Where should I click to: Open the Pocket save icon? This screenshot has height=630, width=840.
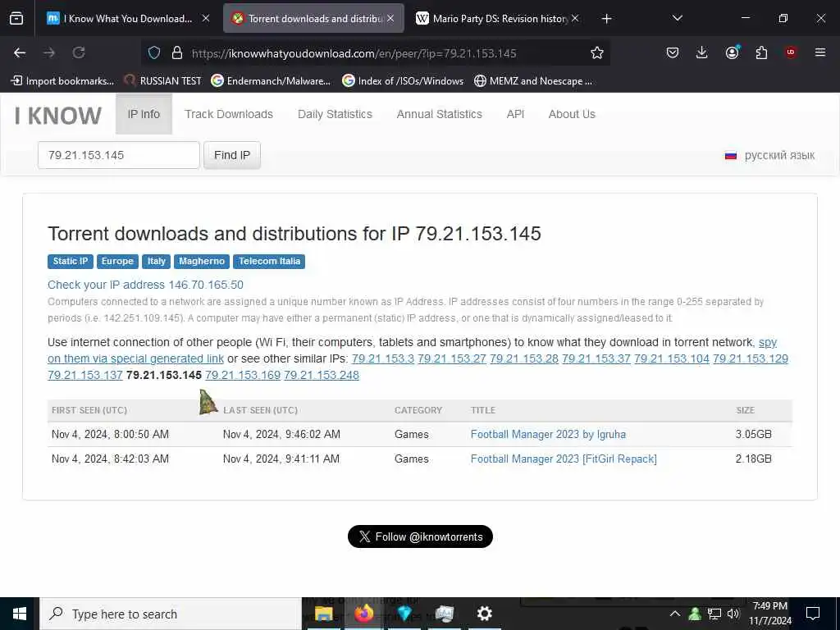coord(673,52)
